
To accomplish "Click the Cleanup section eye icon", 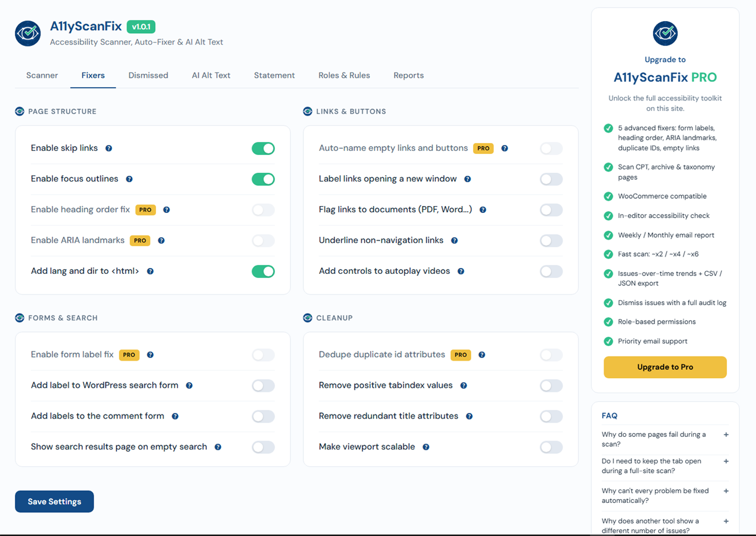I will pos(308,318).
